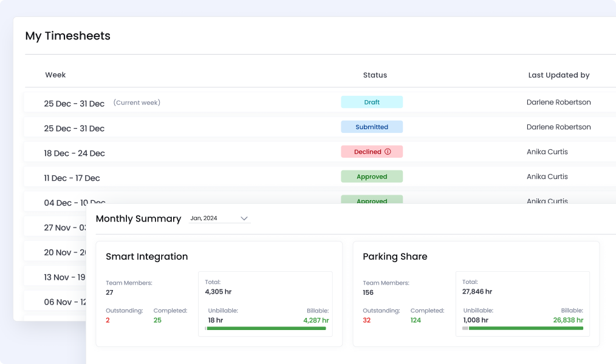Open the 18 Dec - 24 Dec timesheet

pyautogui.click(x=74, y=153)
